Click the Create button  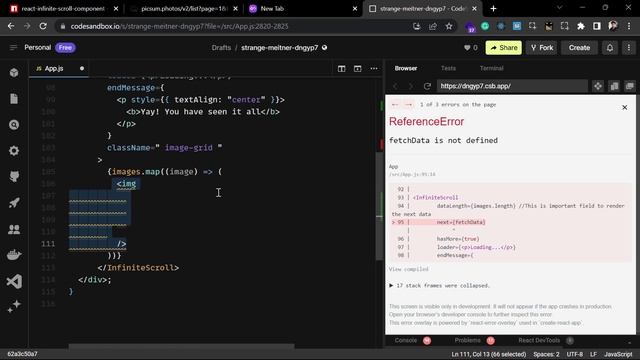(x=579, y=48)
